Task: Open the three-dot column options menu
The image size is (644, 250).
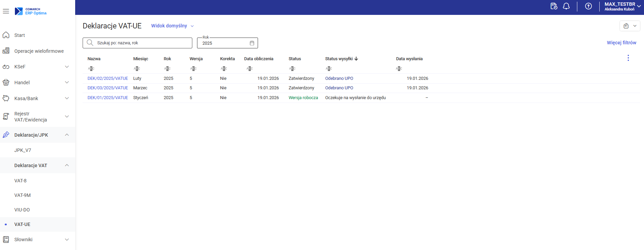Action: point(628,58)
